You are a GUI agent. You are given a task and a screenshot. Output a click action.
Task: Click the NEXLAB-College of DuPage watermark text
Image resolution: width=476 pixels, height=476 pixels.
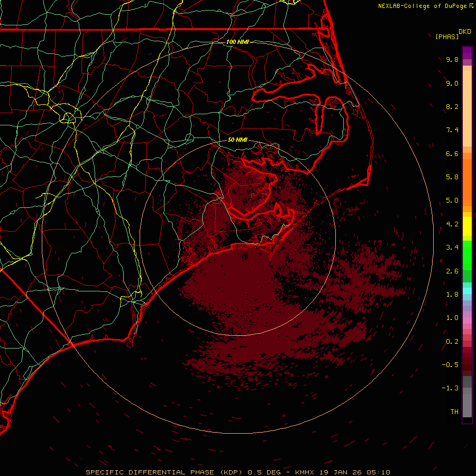pyautogui.click(x=422, y=6)
